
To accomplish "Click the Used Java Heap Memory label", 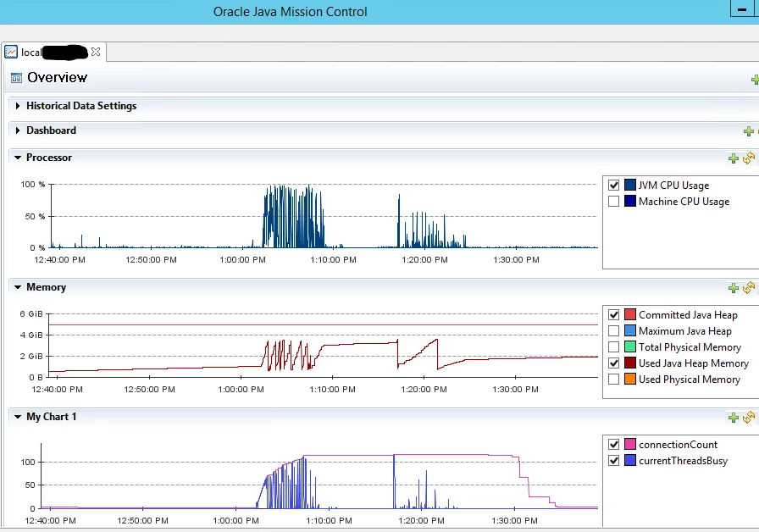I will (694, 363).
